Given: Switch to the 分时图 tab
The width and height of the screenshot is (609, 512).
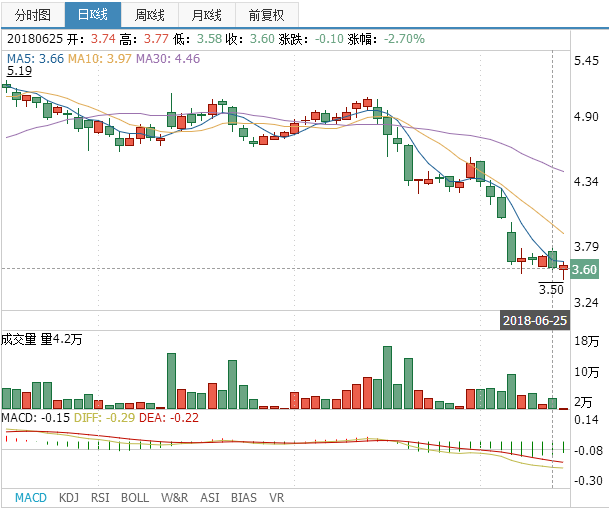Looking at the screenshot, I should point(33,15).
